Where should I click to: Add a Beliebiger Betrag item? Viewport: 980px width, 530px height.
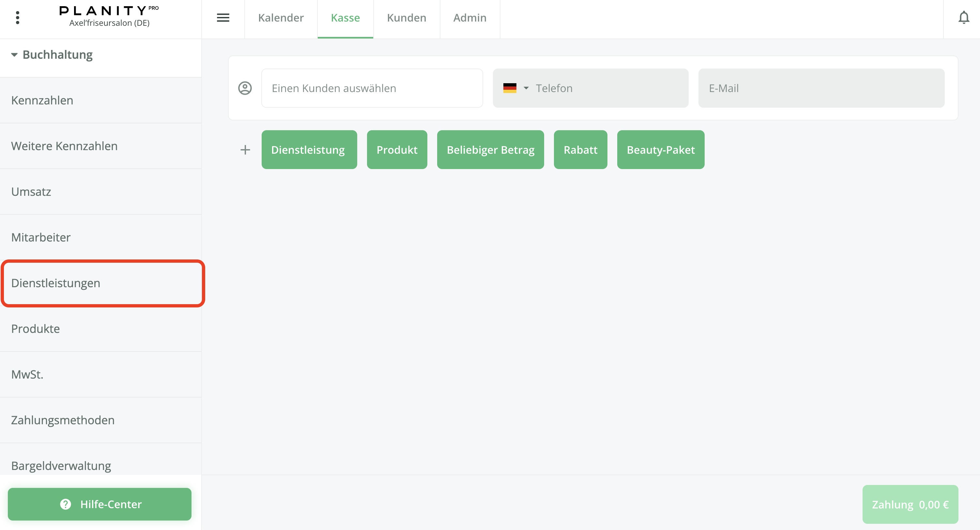[490, 150]
